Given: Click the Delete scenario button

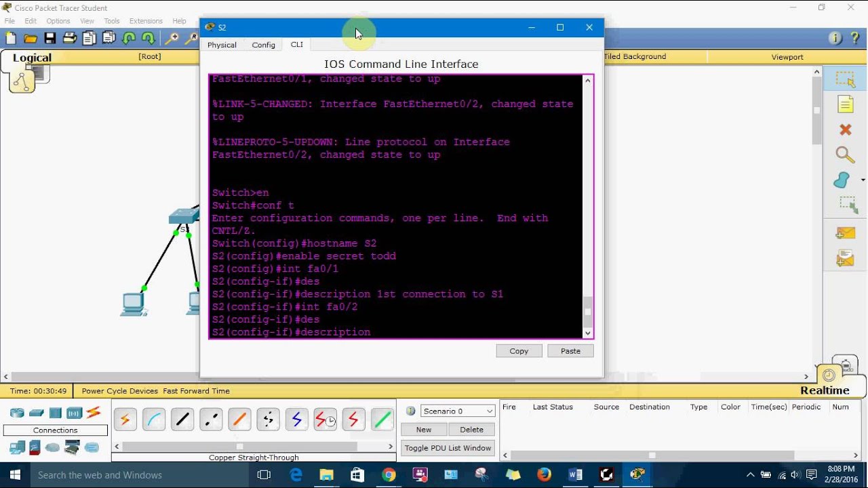Looking at the screenshot, I should point(471,430).
